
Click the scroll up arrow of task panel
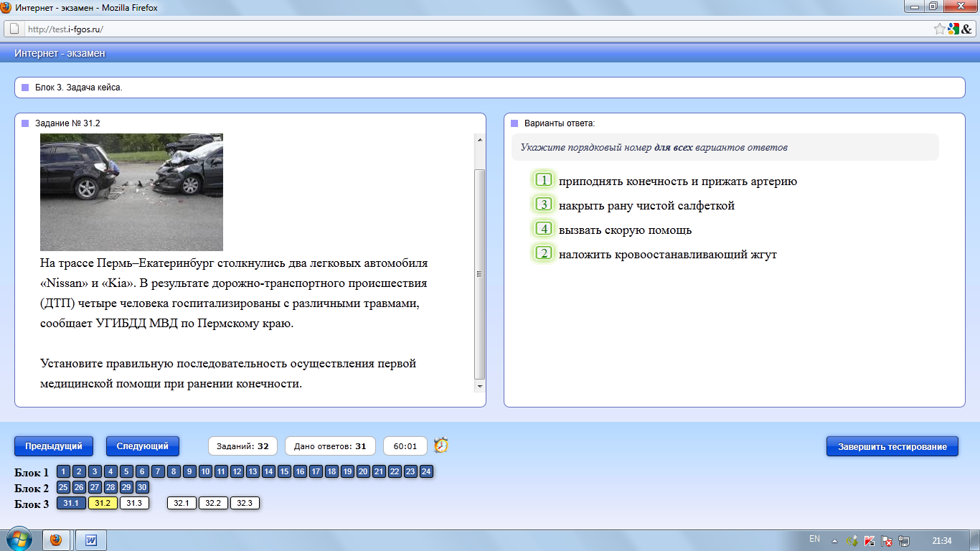480,139
